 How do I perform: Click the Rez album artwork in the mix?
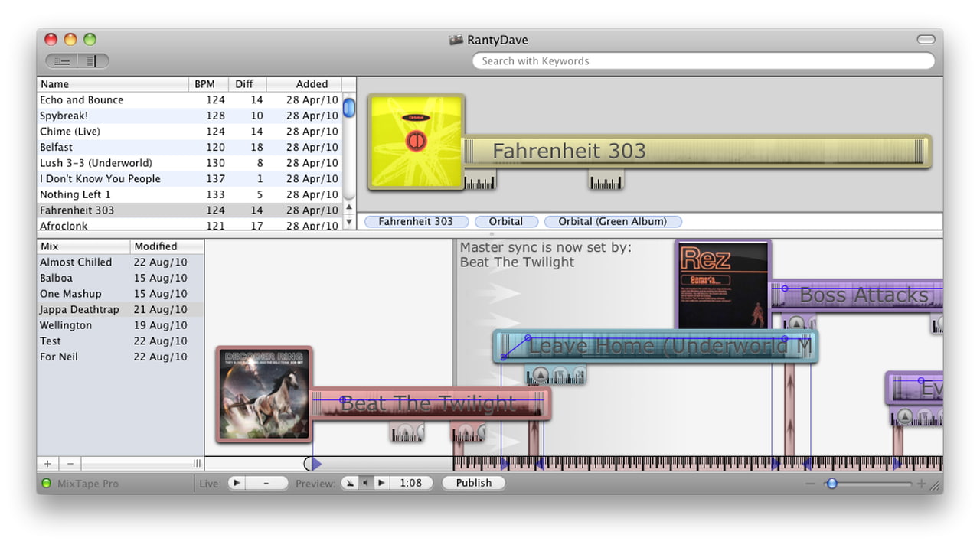[724, 285]
